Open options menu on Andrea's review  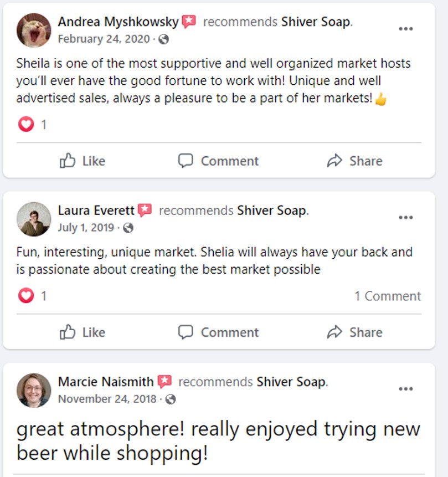[406, 29]
